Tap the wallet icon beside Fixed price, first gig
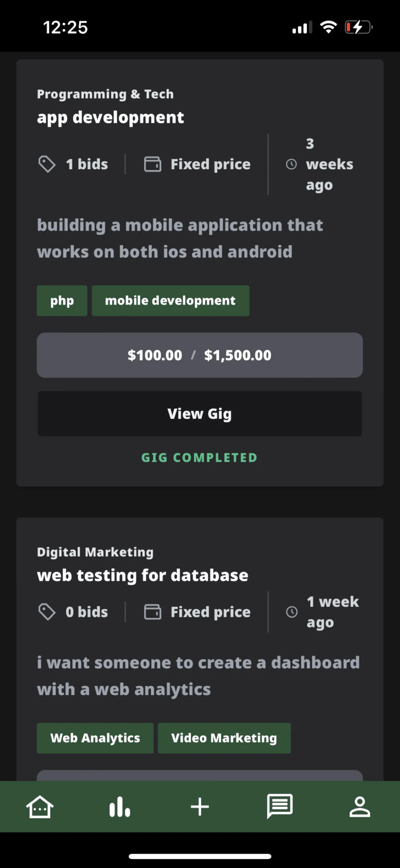Image resolution: width=400 pixels, height=868 pixels. tap(153, 164)
